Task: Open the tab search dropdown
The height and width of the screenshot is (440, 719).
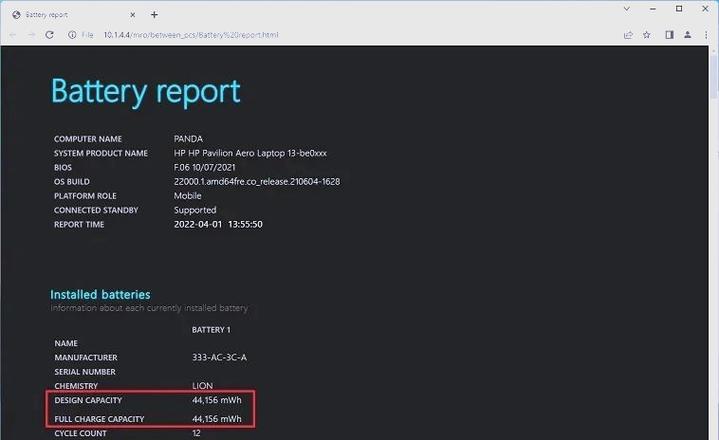Action: pos(626,9)
